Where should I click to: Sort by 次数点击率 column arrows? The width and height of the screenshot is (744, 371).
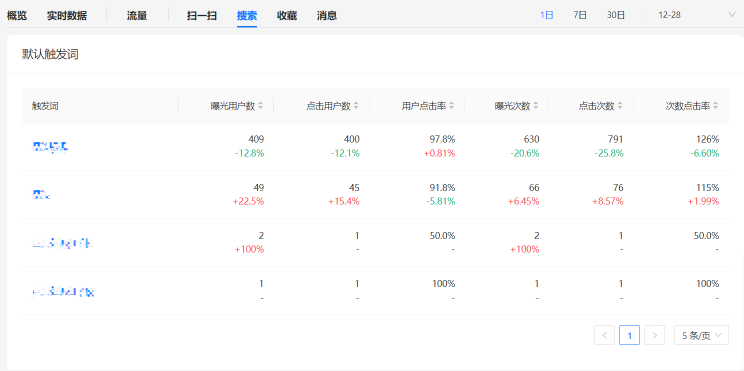tap(716, 106)
